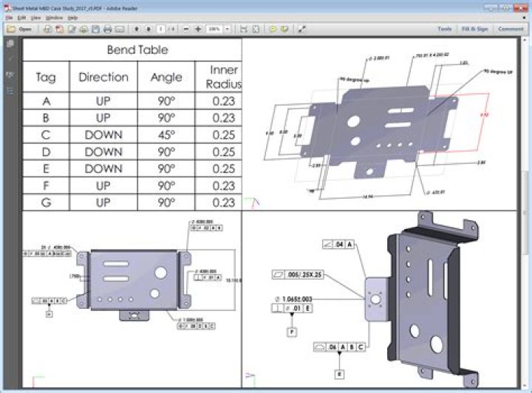Click '0.23' radius in row G

pos(224,202)
